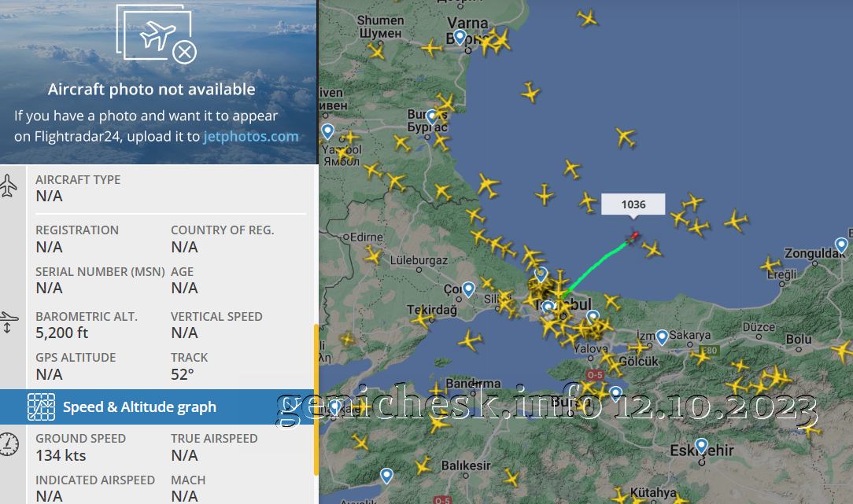The height and width of the screenshot is (504, 853).
Task: Click the airport pin south of Balıkesir
Action: pos(386,476)
